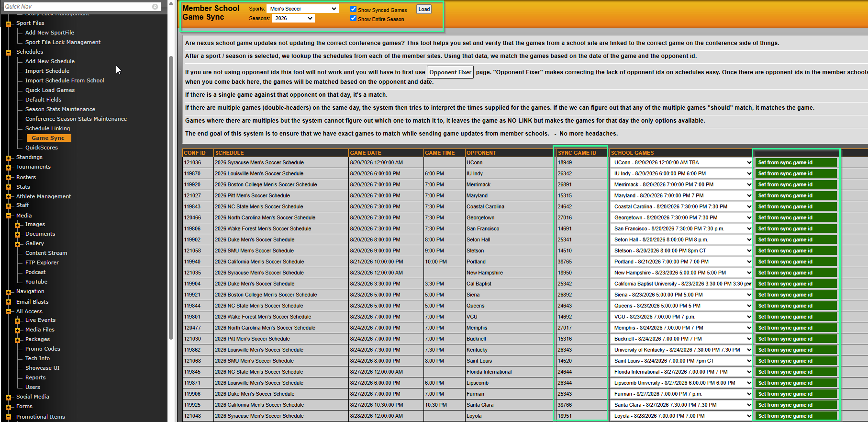
Task: Open the Merrimack school games dropdown
Action: [x=681, y=184]
